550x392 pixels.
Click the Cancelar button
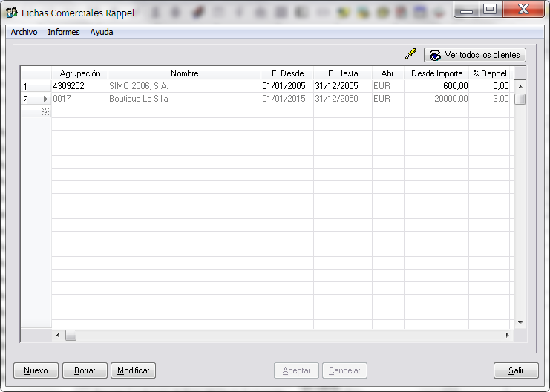click(x=344, y=370)
